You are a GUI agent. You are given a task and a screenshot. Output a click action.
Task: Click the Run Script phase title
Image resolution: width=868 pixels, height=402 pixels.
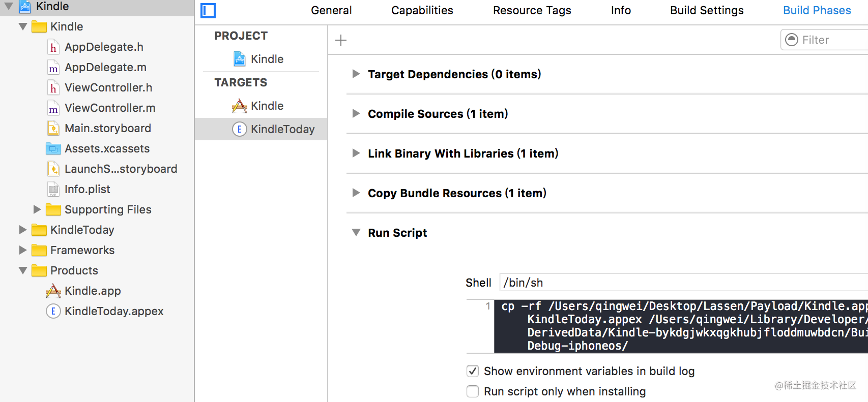pos(397,233)
